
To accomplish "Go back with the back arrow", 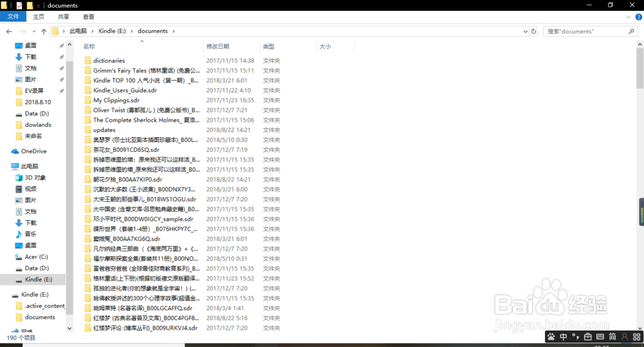I will [x=9, y=31].
